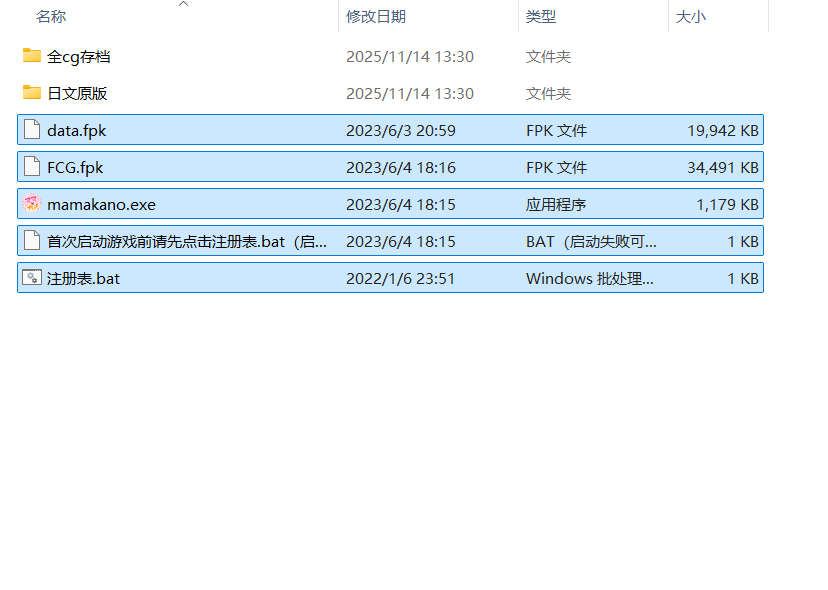
Task: Click the 类型 column header
Action: (541, 17)
